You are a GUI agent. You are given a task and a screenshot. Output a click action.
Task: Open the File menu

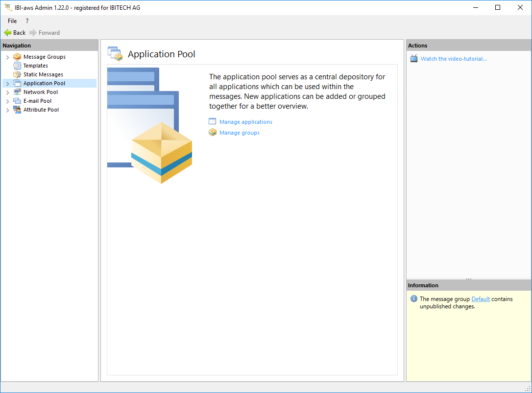point(12,21)
